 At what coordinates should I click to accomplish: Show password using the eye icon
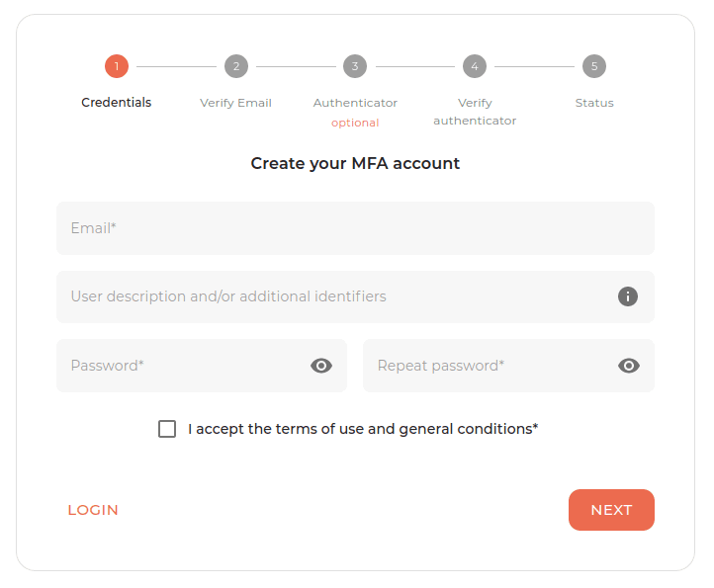coord(321,366)
